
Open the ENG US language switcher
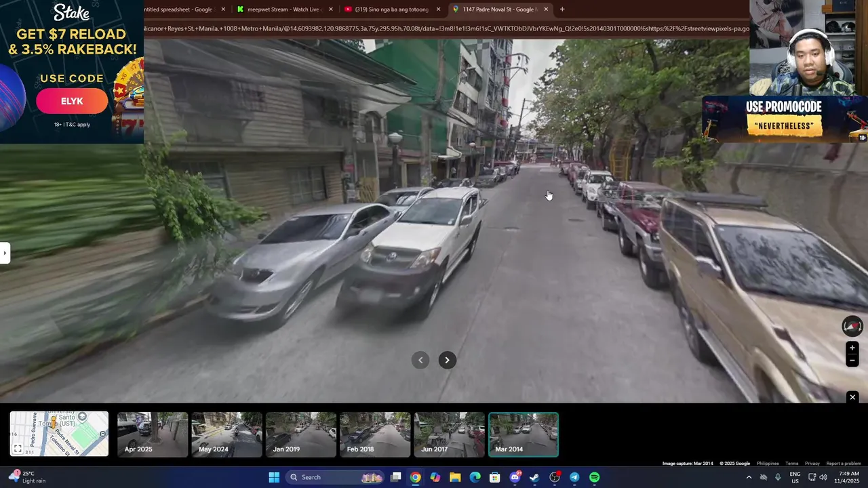coord(795,477)
